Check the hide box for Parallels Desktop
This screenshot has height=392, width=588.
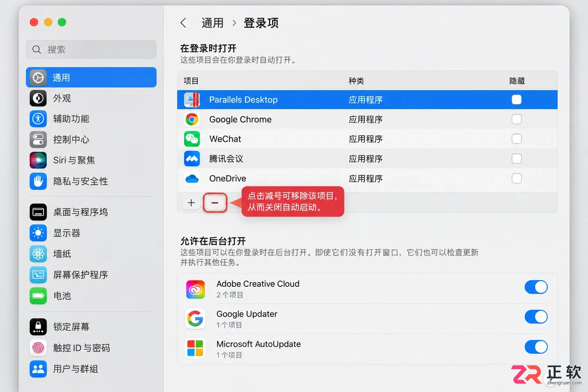pyautogui.click(x=517, y=100)
